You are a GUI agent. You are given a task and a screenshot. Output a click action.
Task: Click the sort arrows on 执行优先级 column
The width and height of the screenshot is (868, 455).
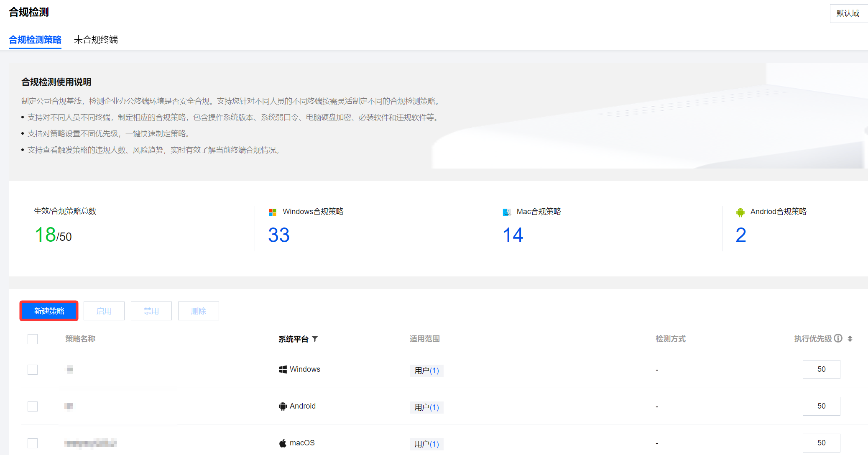point(850,339)
